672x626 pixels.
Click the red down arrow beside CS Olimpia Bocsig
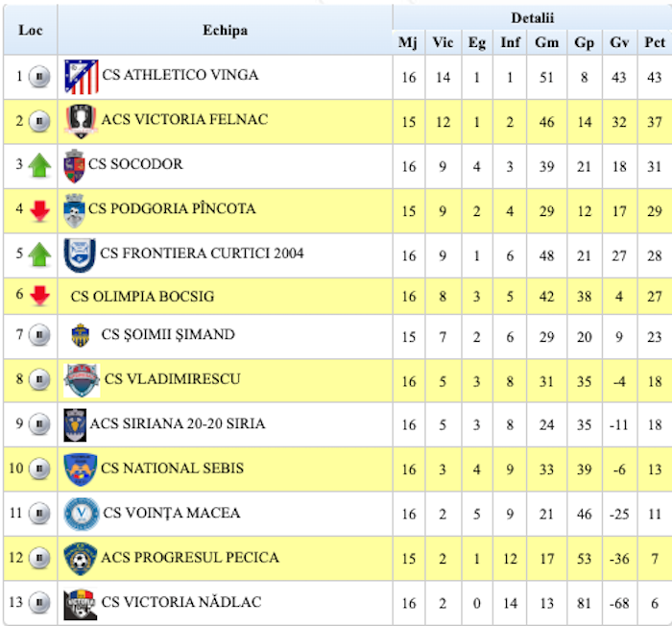tap(39, 297)
